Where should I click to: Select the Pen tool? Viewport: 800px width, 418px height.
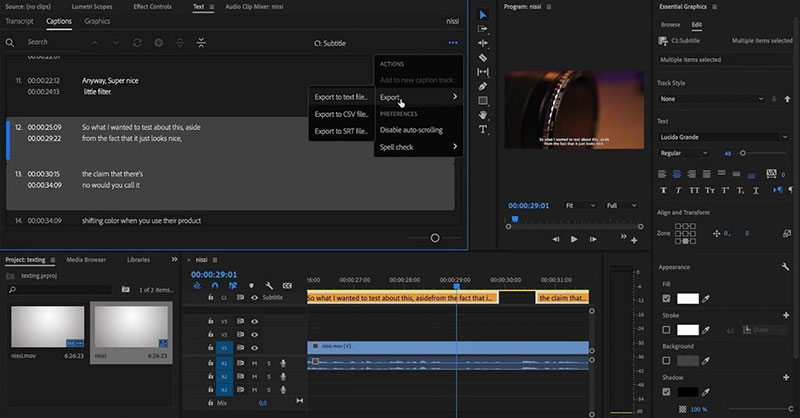483,86
